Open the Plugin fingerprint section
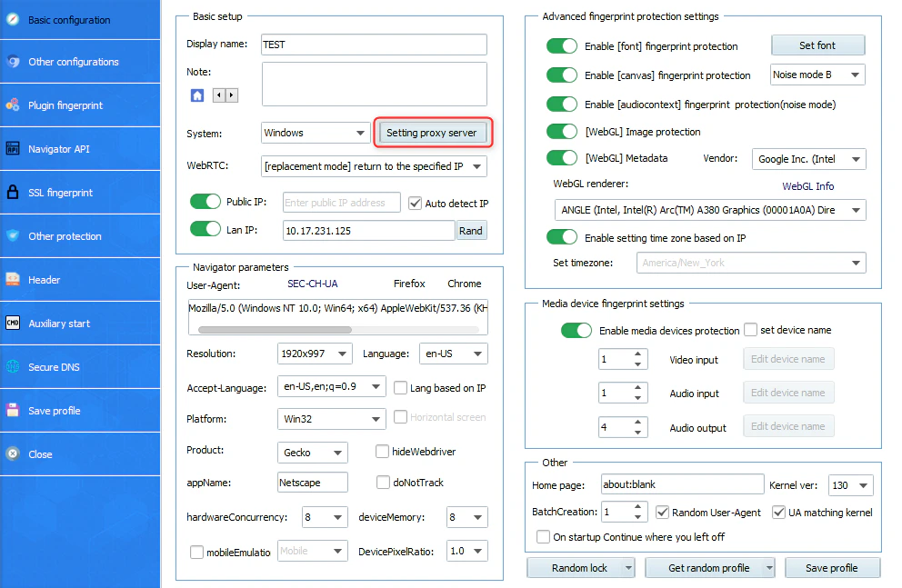 80,105
